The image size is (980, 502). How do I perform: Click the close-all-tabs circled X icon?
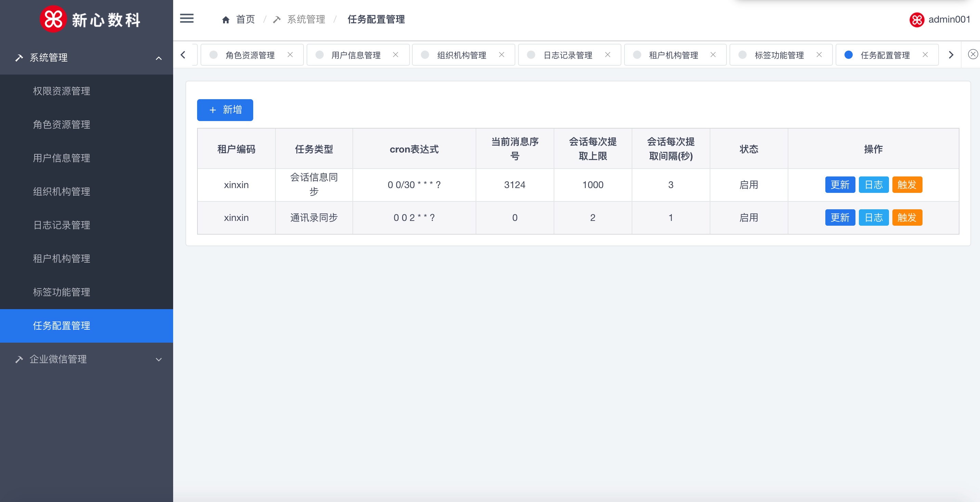point(972,54)
